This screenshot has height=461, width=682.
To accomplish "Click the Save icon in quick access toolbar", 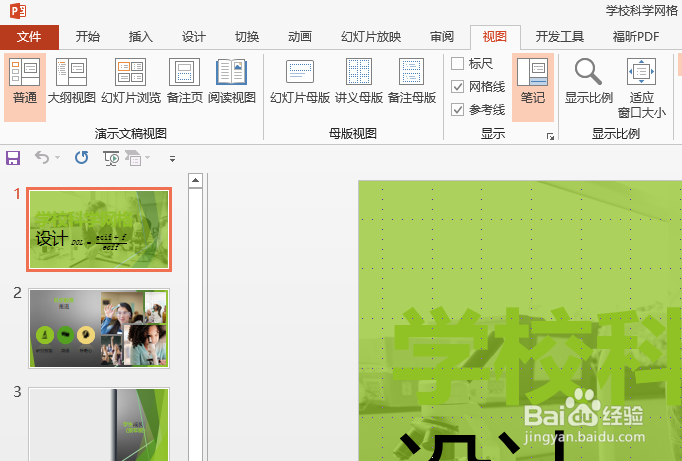I will click(13, 158).
